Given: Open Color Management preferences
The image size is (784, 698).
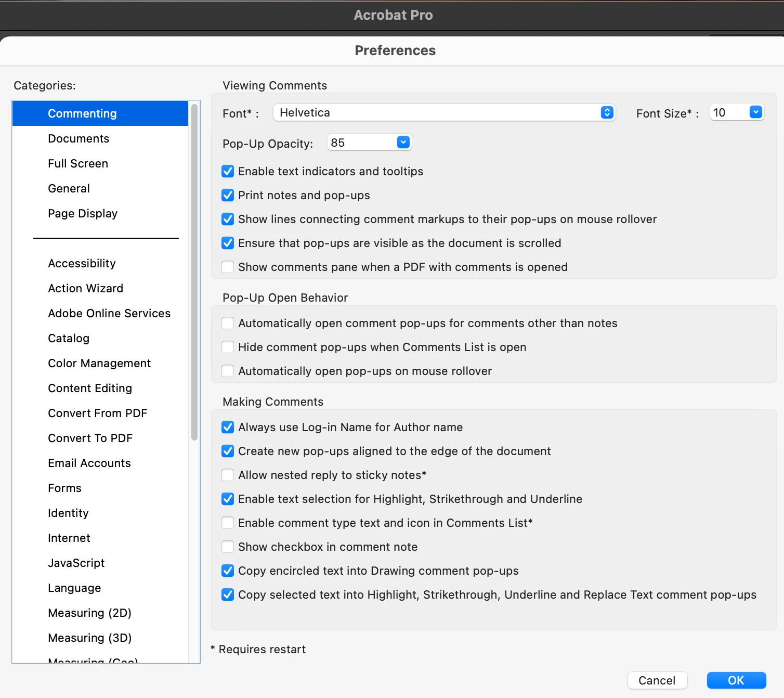Looking at the screenshot, I should point(99,363).
